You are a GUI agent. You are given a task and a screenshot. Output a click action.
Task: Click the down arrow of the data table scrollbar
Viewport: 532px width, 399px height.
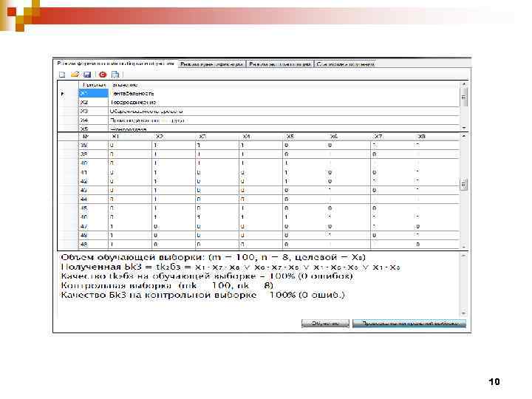(x=464, y=247)
